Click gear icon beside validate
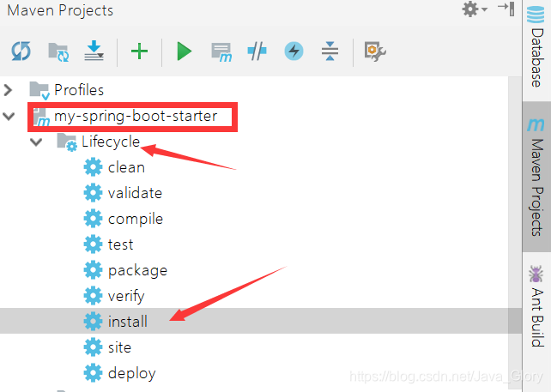 [94, 193]
